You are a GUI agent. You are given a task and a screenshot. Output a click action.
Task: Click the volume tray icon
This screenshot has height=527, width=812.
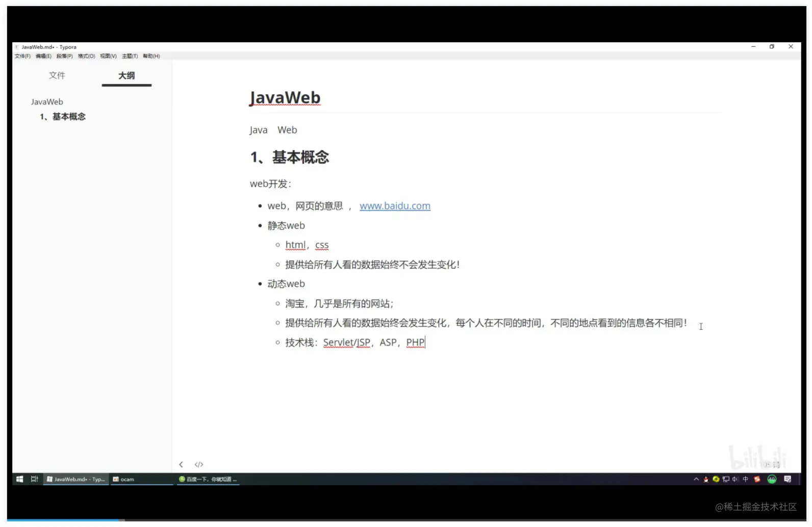pyautogui.click(x=735, y=479)
